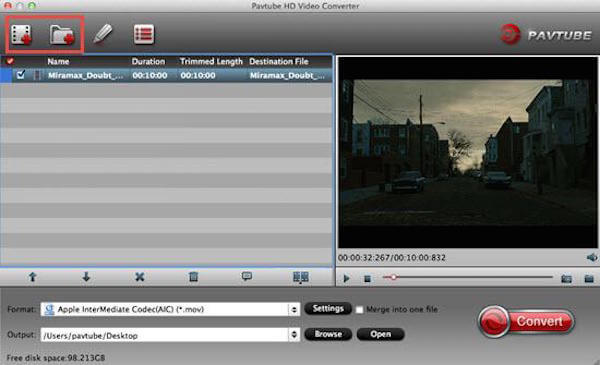Click the Add from Folder icon
The image size is (600, 365).
[x=62, y=35]
